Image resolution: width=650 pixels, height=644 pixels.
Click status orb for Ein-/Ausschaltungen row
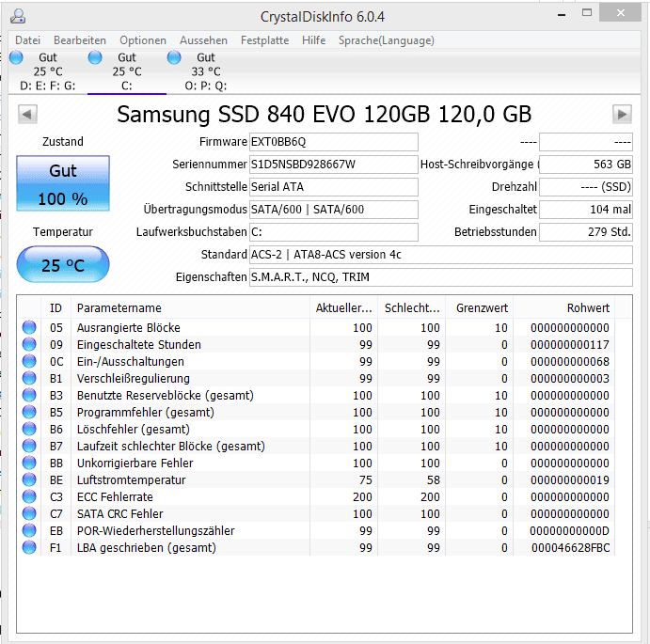(x=29, y=361)
